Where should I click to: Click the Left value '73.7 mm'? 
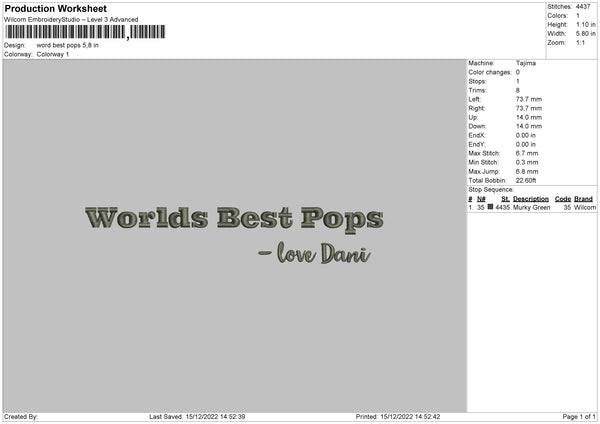pyautogui.click(x=529, y=99)
